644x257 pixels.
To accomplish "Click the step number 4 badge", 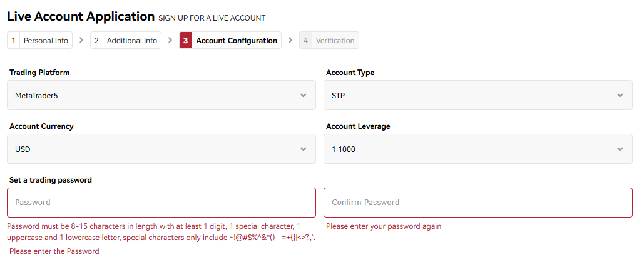I will click(x=305, y=41).
